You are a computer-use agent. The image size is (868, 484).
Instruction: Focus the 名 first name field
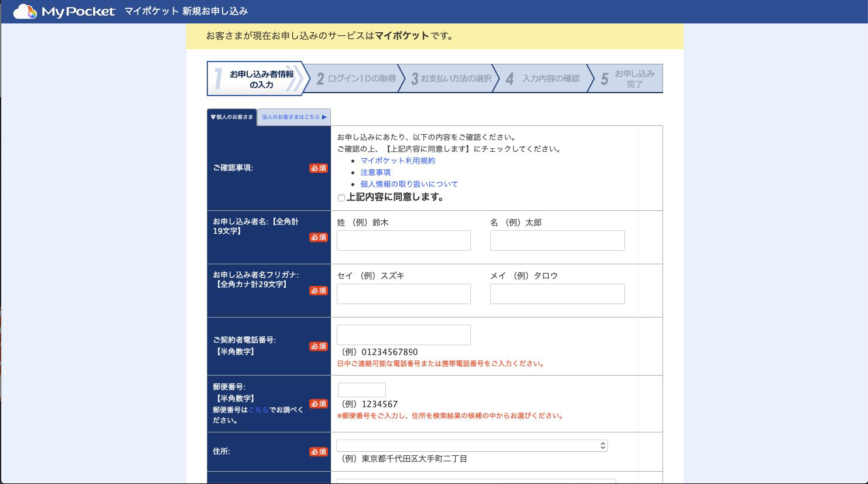tap(558, 241)
